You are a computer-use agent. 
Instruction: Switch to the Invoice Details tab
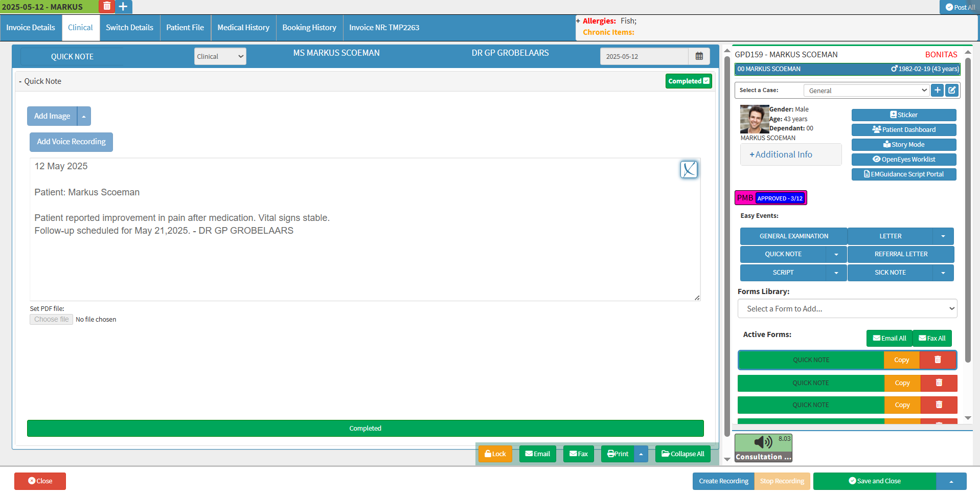pyautogui.click(x=31, y=28)
